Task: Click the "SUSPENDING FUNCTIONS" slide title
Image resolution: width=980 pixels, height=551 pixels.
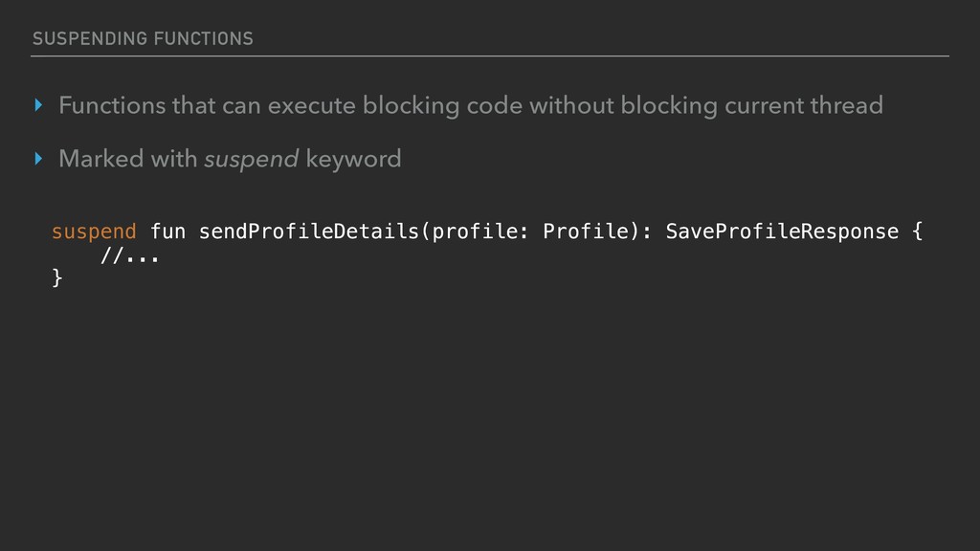Action: click(143, 38)
